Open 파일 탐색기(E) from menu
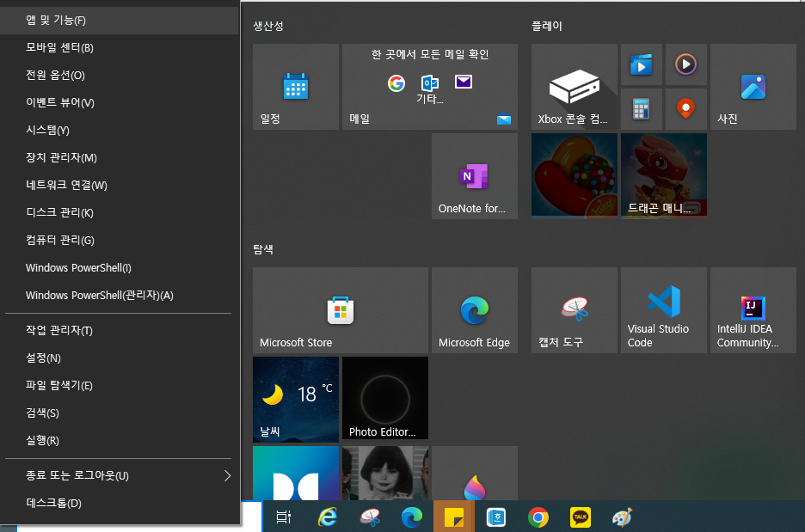 coord(119,385)
